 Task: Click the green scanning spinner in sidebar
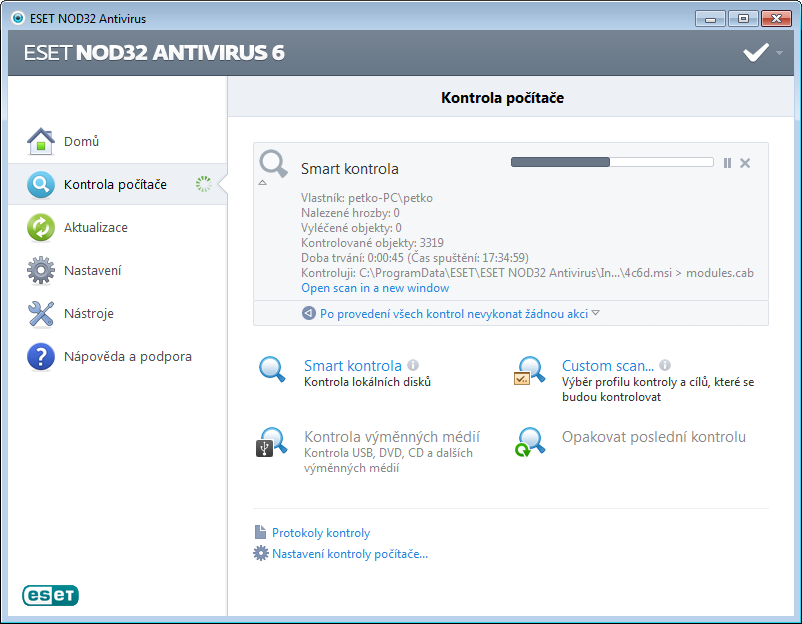click(x=204, y=184)
